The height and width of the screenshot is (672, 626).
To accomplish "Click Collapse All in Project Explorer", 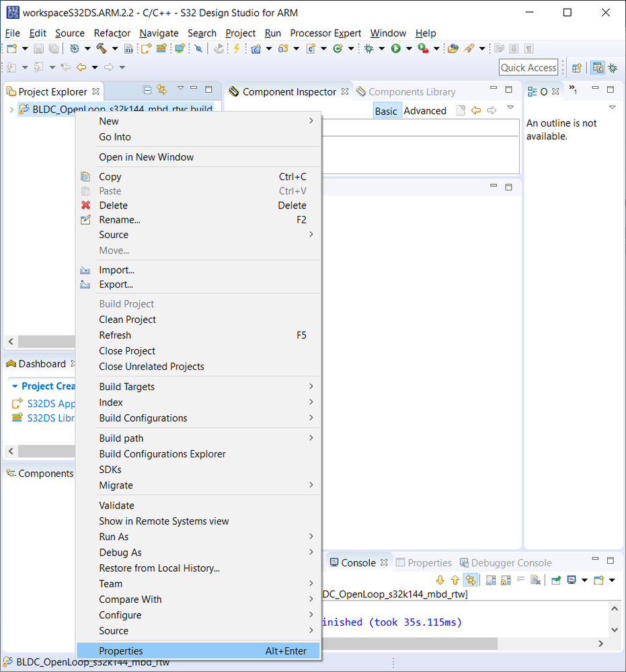I will pos(147,90).
